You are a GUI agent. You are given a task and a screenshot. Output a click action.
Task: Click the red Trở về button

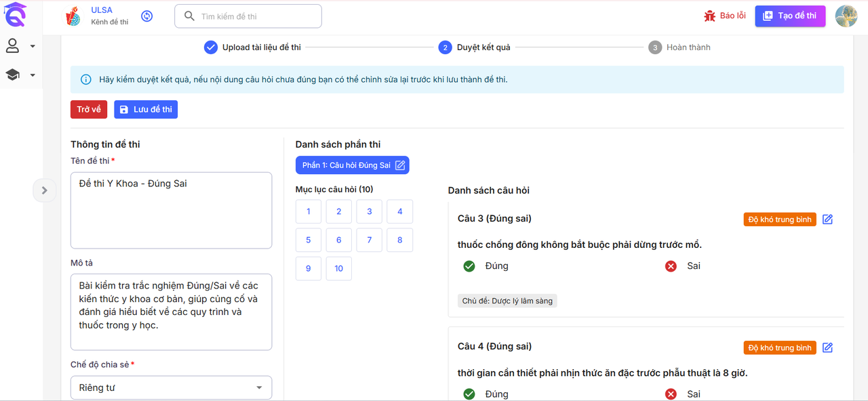[89, 110]
